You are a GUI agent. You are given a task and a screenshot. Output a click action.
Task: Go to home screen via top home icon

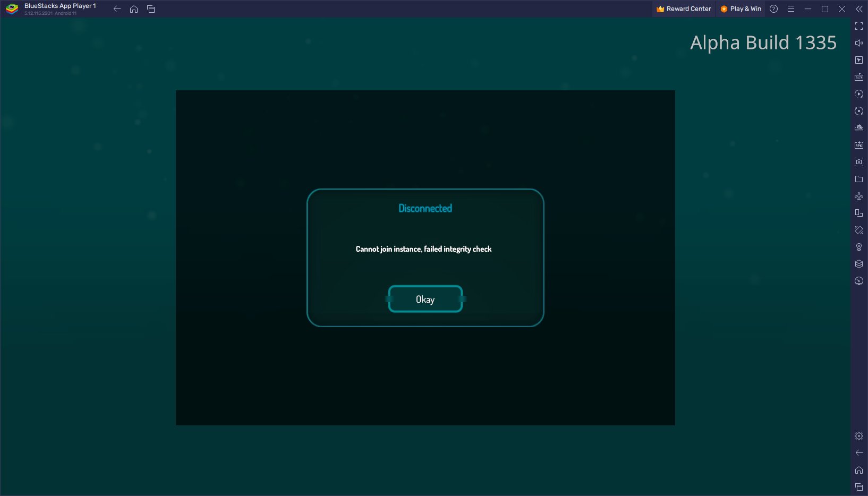click(134, 9)
